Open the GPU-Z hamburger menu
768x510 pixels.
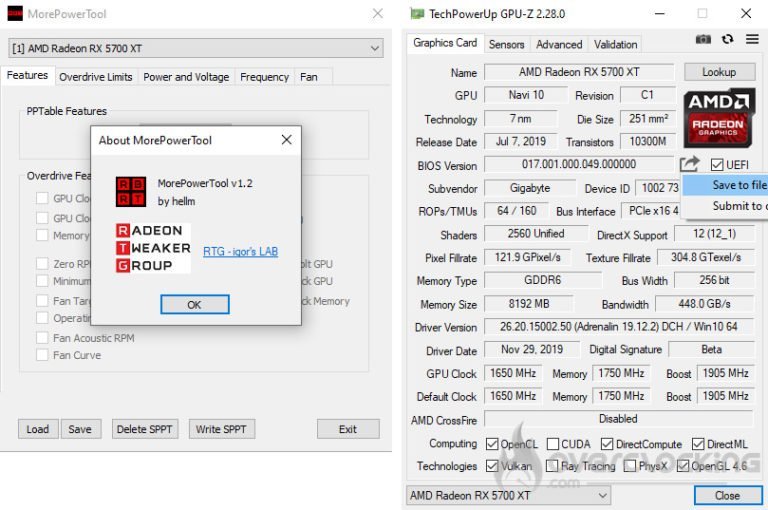[x=752, y=39]
